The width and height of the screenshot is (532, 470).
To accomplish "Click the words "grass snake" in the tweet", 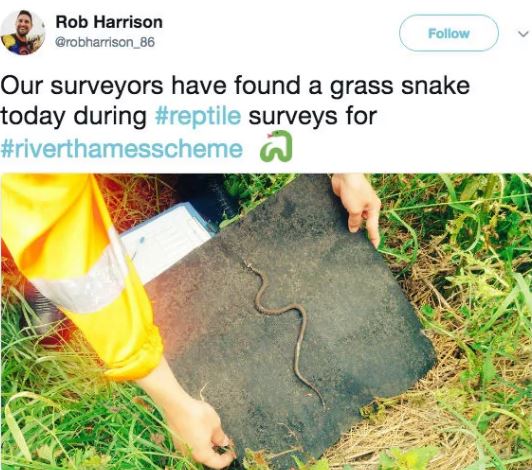I will (400, 86).
